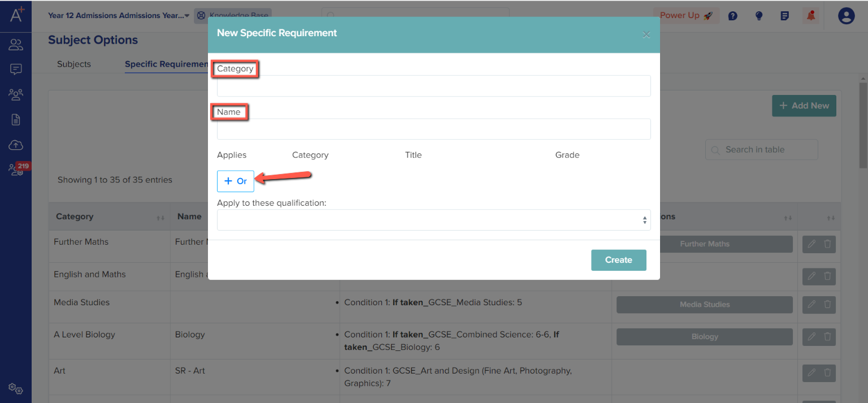Delete the A Level Biology row
This screenshot has height=403, width=868.
[827, 337]
